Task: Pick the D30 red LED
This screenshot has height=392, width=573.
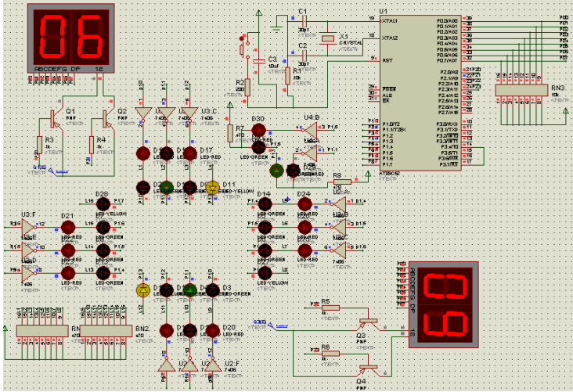Action: pos(258,130)
